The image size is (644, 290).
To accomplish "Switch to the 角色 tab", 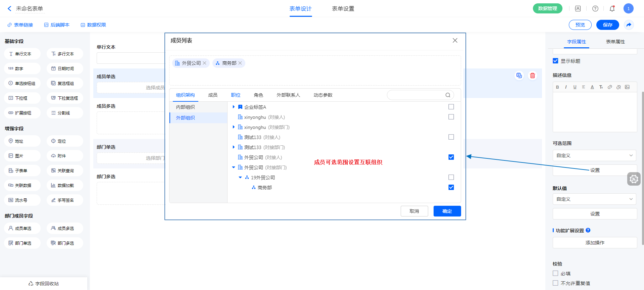I will tap(258, 95).
